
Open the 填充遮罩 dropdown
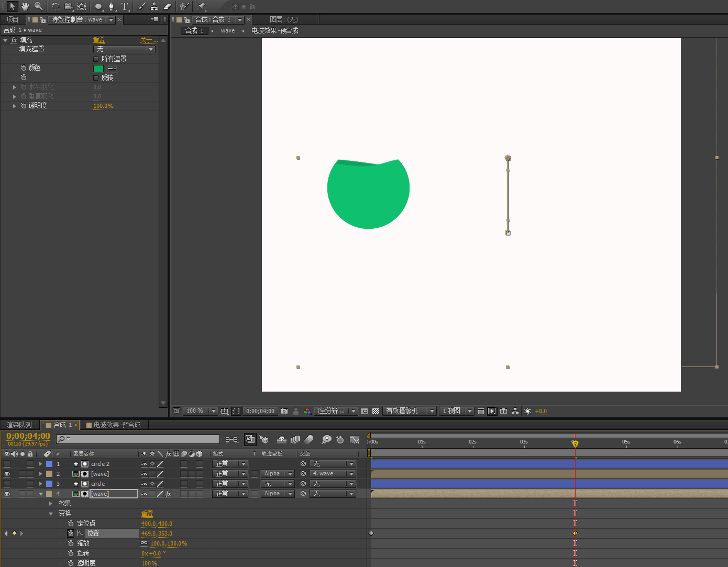[x=124, y=49]
